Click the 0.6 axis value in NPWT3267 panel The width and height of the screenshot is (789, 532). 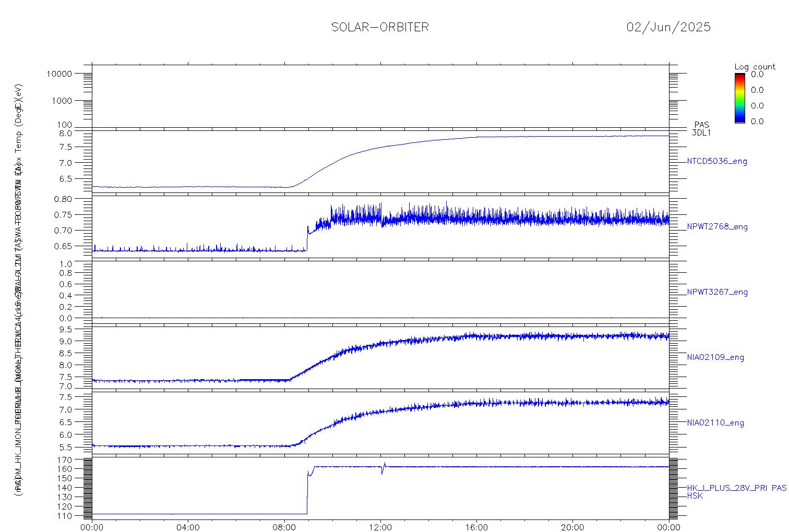point(66,284)
